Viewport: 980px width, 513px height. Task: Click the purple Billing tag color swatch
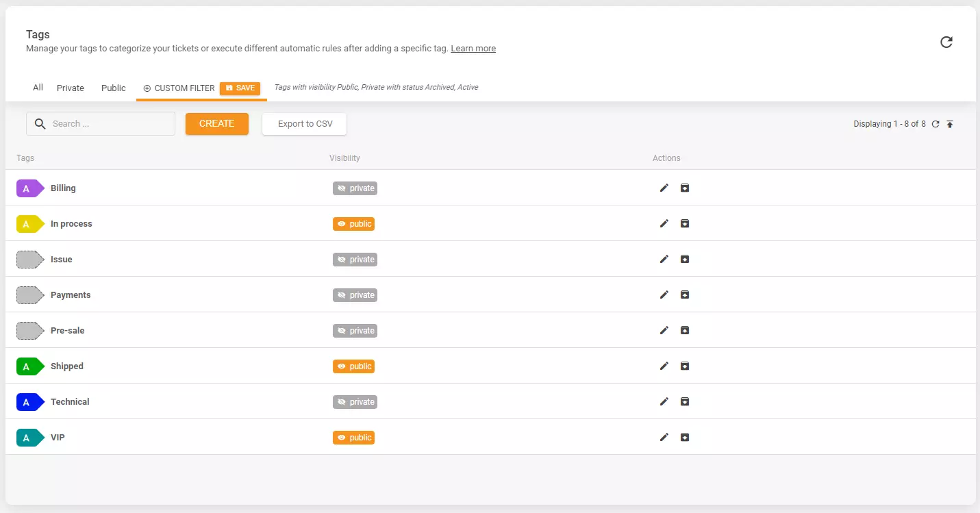point(28,188)
